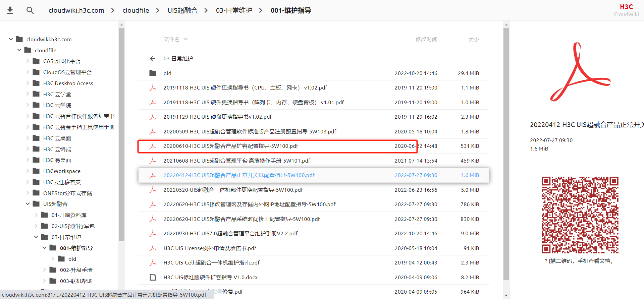Open search with the magnifier icon
Screen dimensions: 644x299
[x=30, y=10]
